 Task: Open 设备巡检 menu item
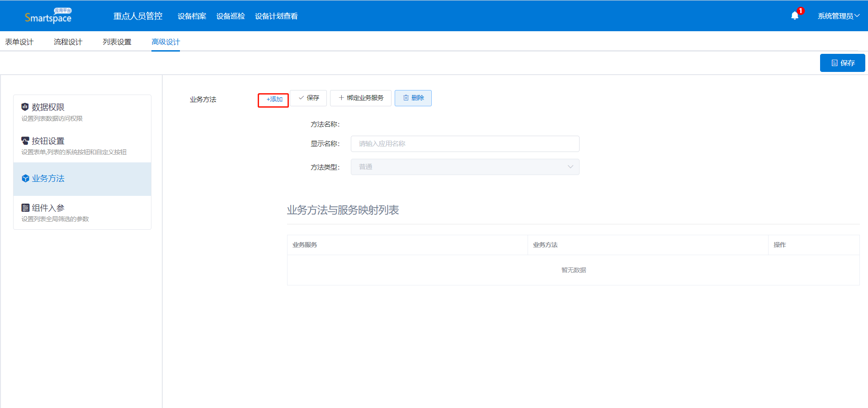(x=231, y=16)
